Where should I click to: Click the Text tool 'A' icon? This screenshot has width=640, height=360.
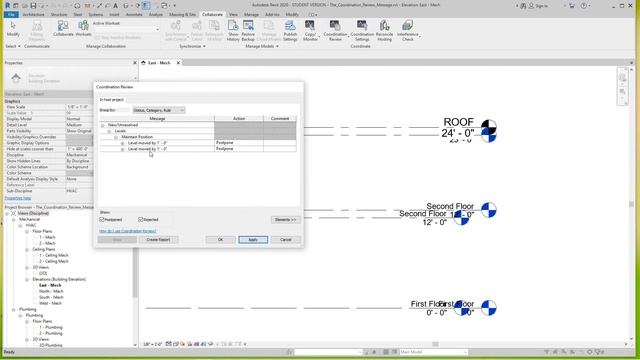click(116, 6)
